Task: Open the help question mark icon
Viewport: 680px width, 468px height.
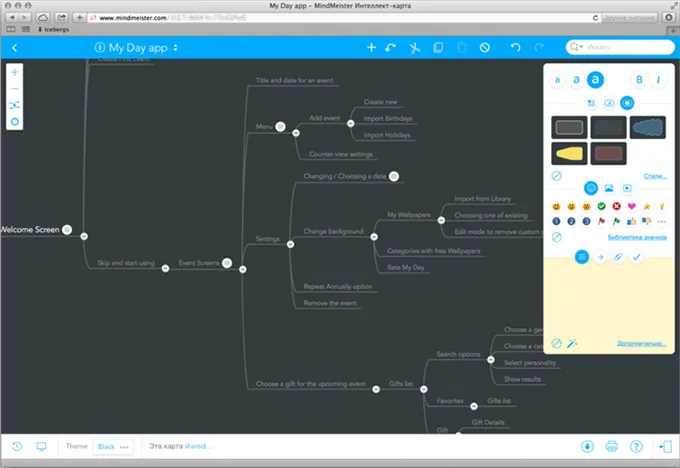Action: pos(636,446)
